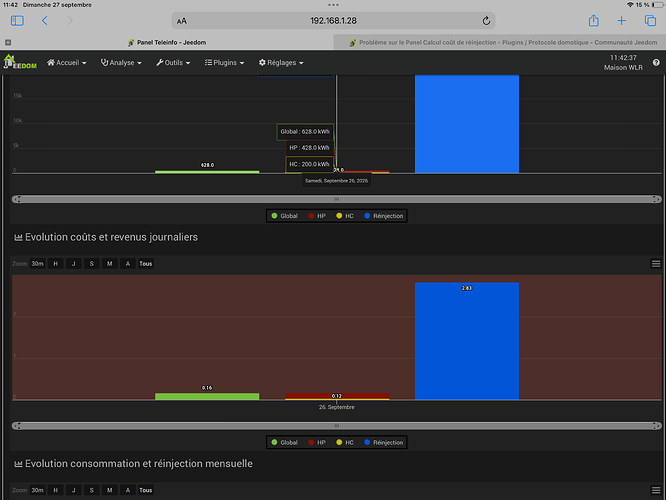The image size is (666, 500).
Task: Toggle HC series in costs chart legend
Action: [345, 442]
